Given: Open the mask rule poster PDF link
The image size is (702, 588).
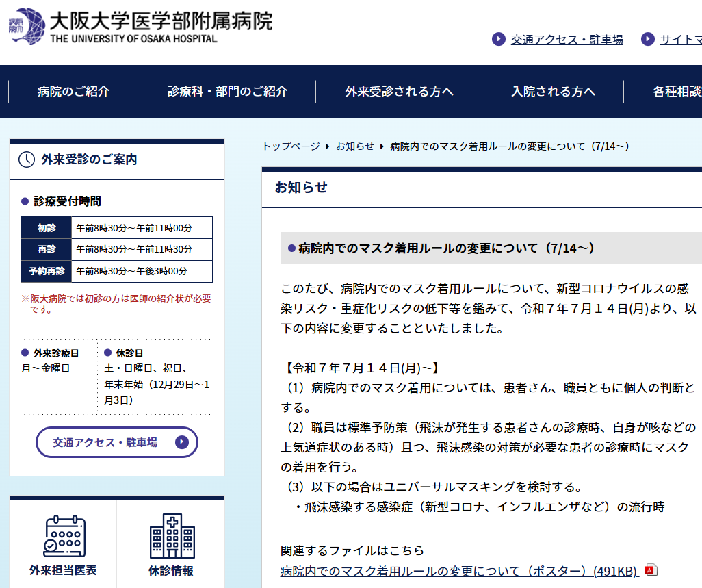Looking at the screenshot, I should tap(459, 571).
